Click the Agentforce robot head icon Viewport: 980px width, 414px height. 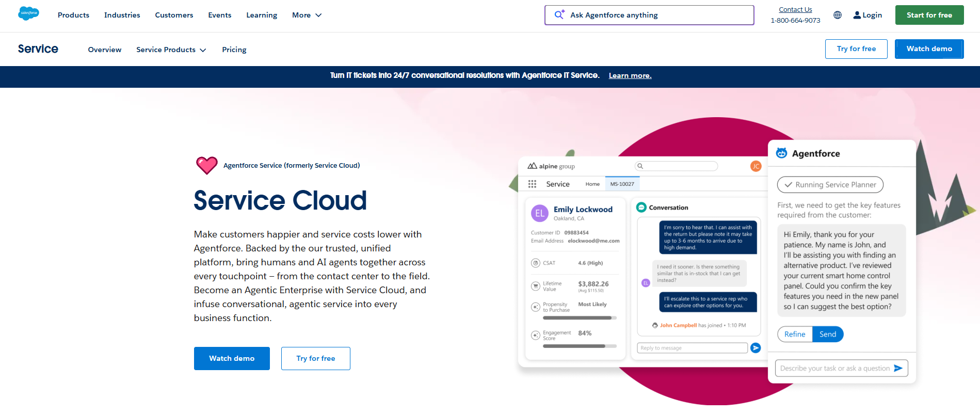[782, 153]
